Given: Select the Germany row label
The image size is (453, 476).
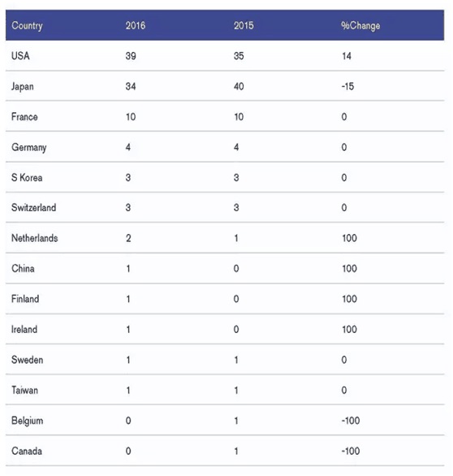Looking at the screenshot, I should click(29, 148).
